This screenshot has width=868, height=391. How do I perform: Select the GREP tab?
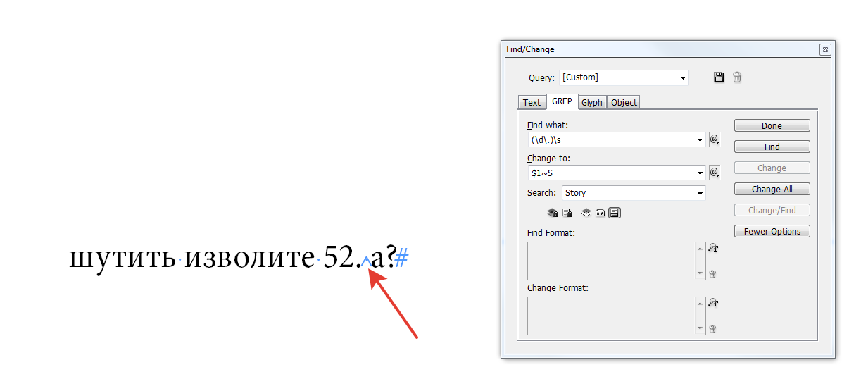click(562, 102)
